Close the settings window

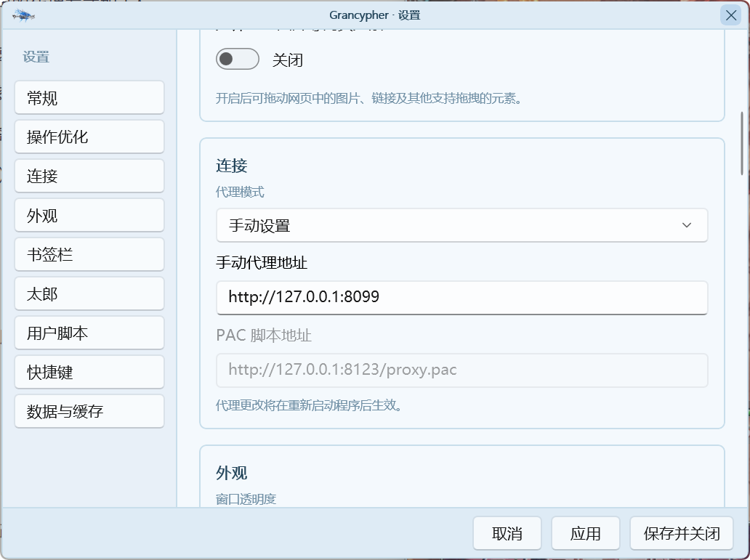pyautogui.click(x=731, y=15)
